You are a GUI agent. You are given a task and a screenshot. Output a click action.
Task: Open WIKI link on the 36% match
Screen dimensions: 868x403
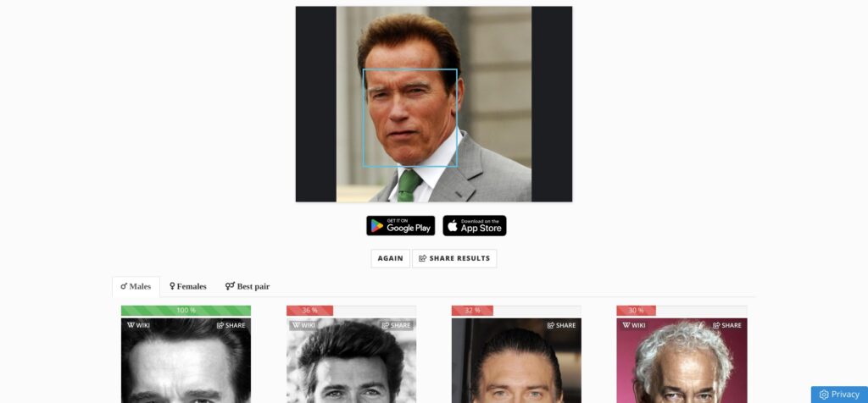(303, 325)
